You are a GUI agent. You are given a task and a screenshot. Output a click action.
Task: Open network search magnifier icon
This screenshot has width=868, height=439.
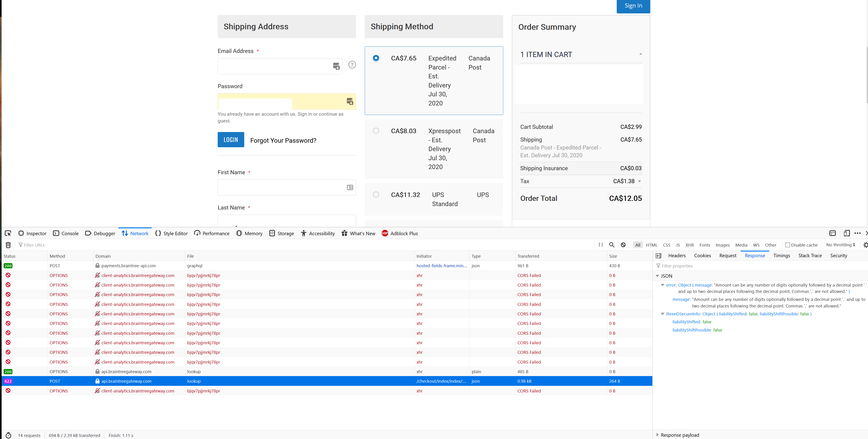612,245
